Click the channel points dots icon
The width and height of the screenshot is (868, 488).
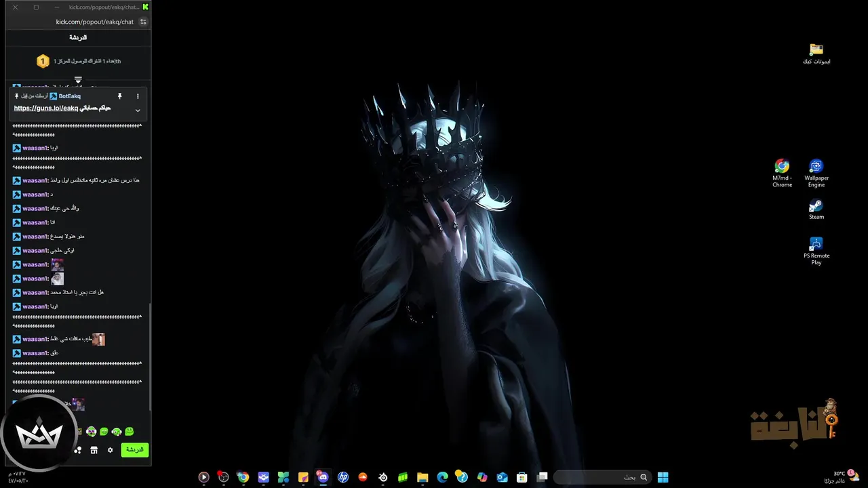[x=78, y=450]
